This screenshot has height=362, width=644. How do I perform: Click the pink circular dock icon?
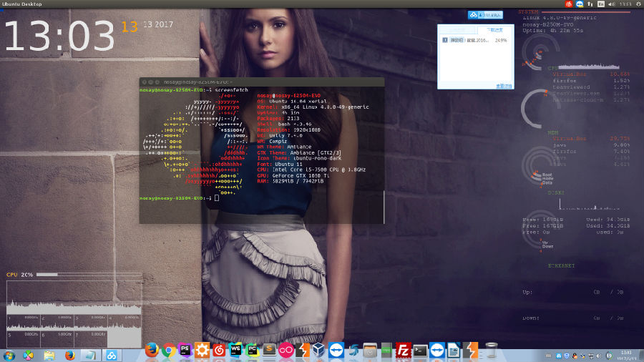286,350
